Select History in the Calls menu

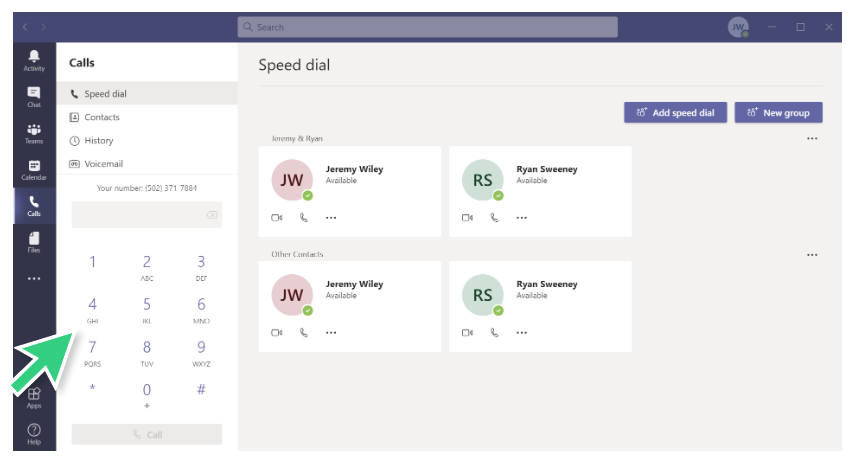tap(147, 141)
